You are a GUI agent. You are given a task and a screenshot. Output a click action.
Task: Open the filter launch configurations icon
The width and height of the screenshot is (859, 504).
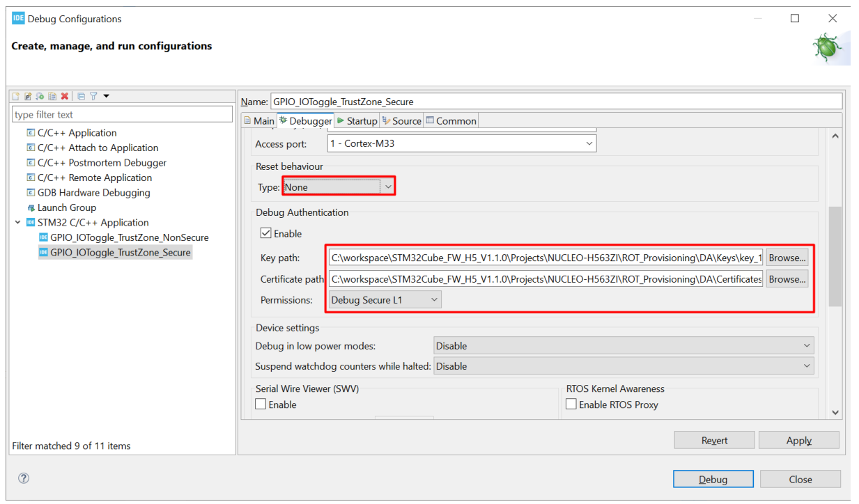tap(93, 96)
